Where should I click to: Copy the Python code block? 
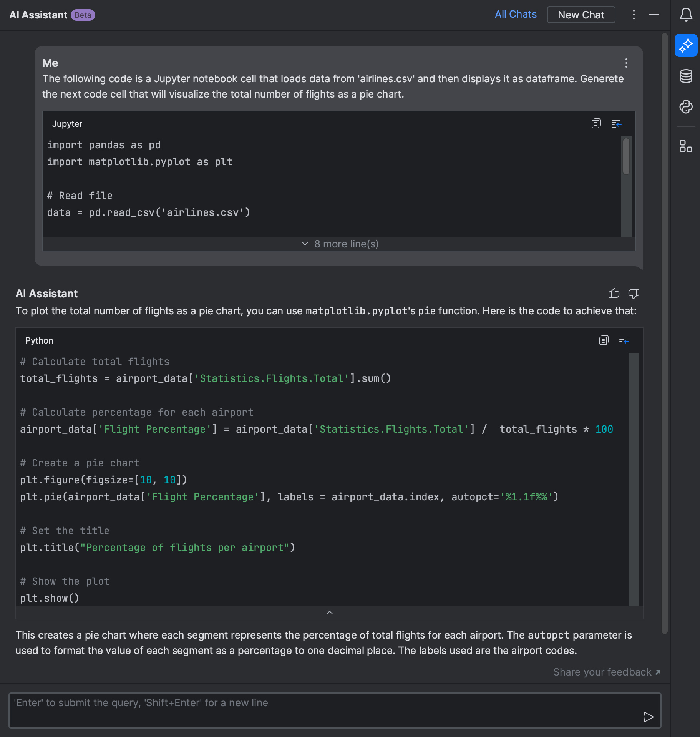point(604,340)
